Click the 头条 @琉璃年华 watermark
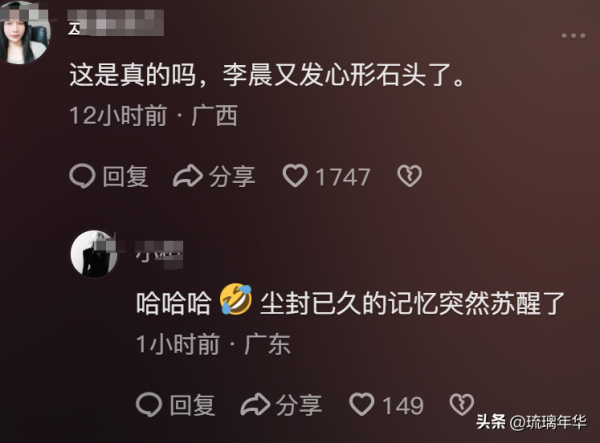The image size is (600, 443). pos(531,422)
